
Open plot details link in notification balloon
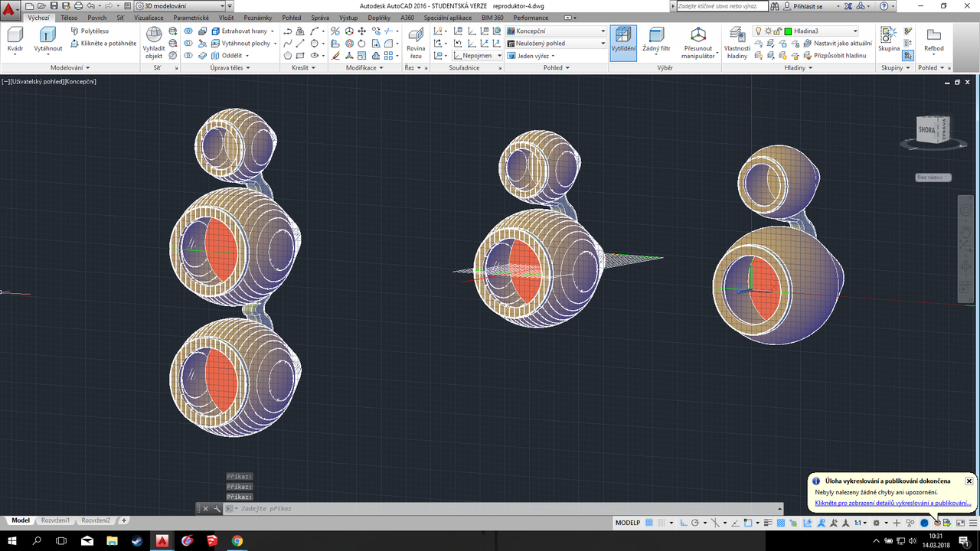click(893, 504)
